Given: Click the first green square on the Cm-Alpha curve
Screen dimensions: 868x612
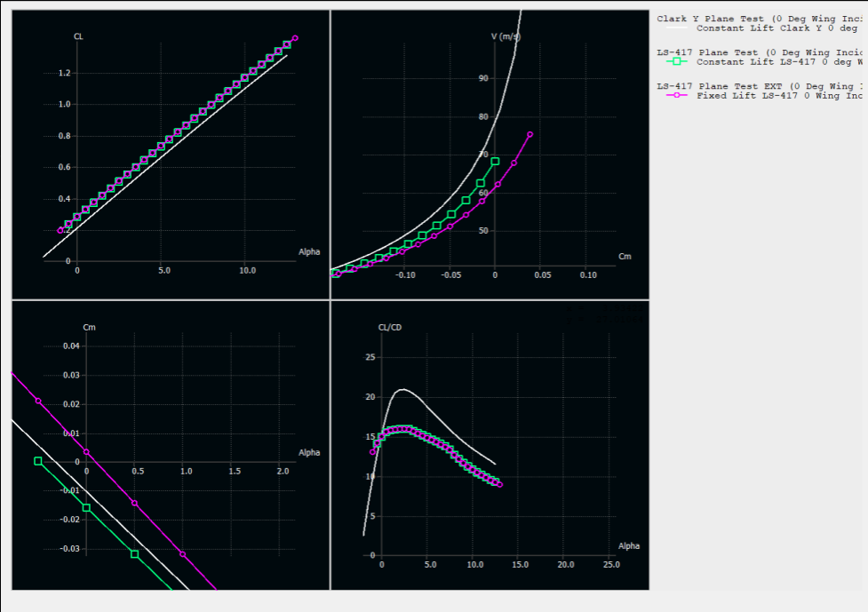Looking at the screenshot, I should click(x=37, y=461).
